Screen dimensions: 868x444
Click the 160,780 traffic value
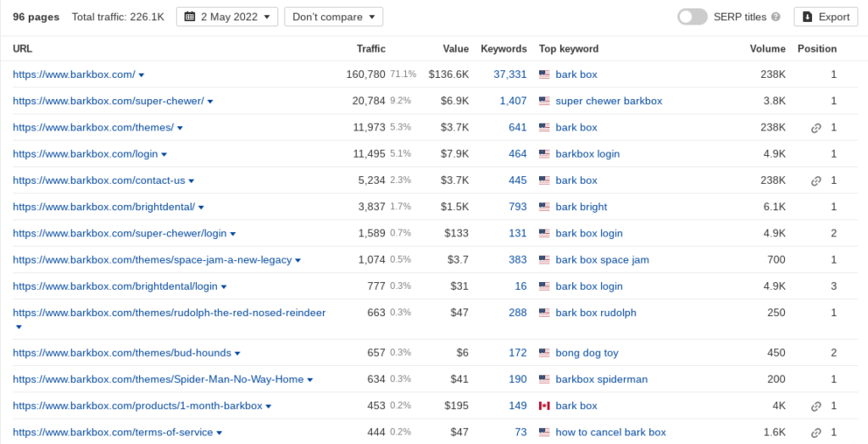(x=366, y=75)
